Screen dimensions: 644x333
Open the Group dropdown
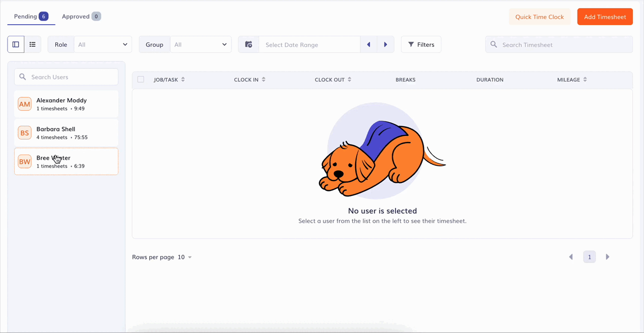(x=200, y=44)
